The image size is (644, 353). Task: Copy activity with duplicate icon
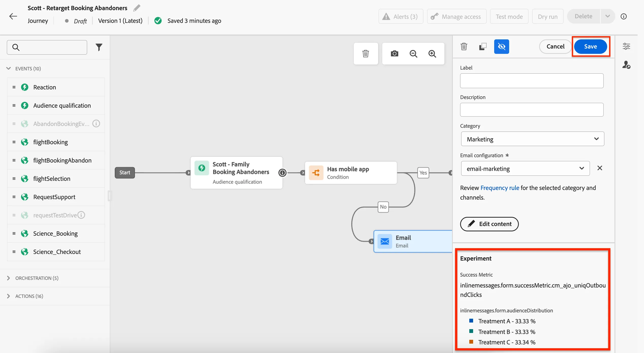pyautogui.click(x=483, y=46)
